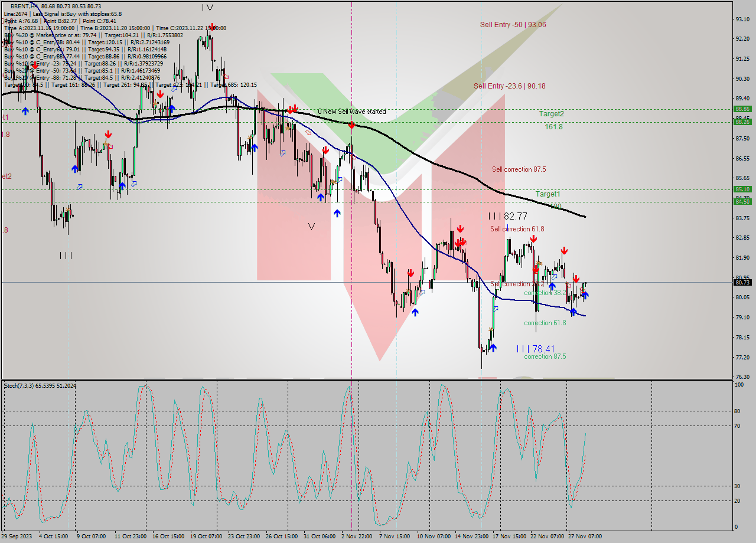The image size is (756, 543).
Task: Click the green 85.10 price tag
Action: [742, 189]
